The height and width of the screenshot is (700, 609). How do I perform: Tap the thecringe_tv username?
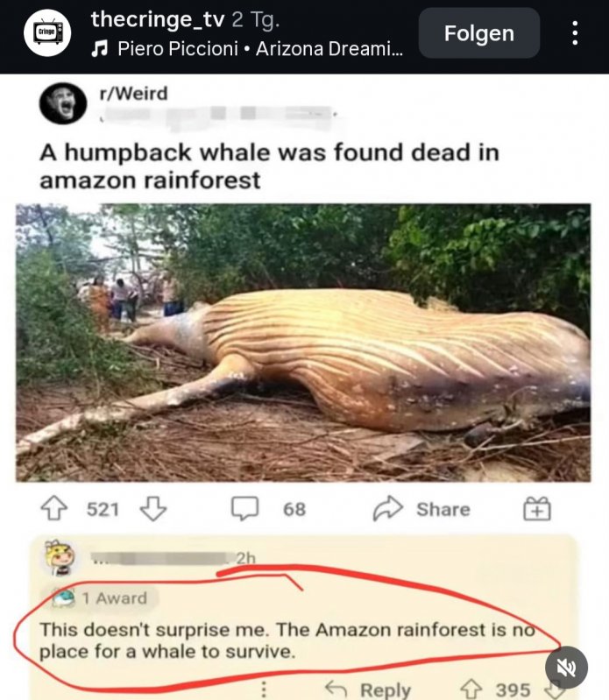(x=158, y=19)
